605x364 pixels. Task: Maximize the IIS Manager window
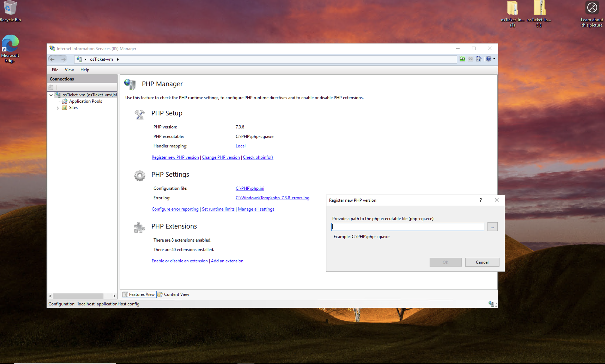(x=473, y=48)
